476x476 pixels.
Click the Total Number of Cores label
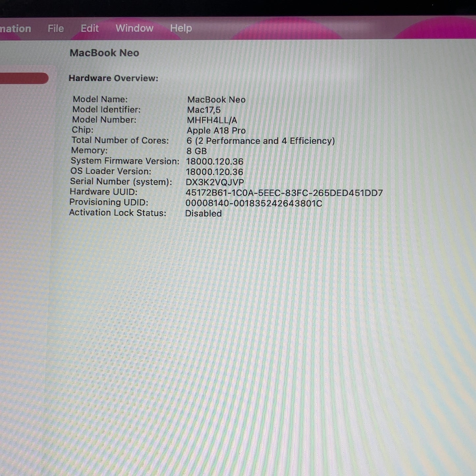pyautogui.click(x=120, y=140)
